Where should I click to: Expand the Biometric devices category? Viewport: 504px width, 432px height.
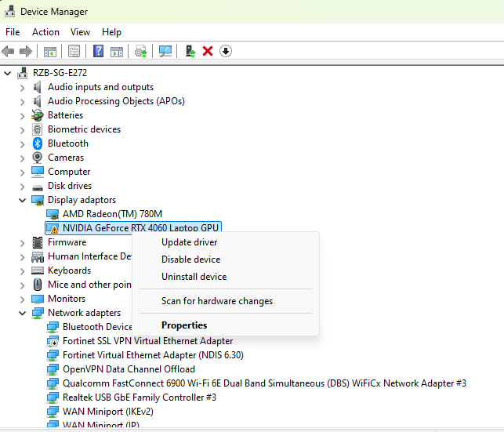coord(22,130)
